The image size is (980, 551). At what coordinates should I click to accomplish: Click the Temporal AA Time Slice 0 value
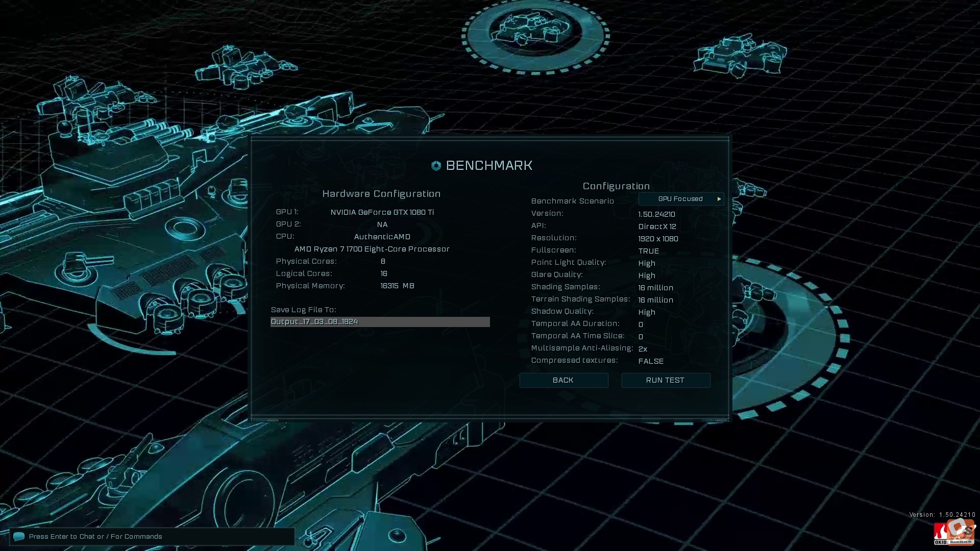(x=641, y=337)
